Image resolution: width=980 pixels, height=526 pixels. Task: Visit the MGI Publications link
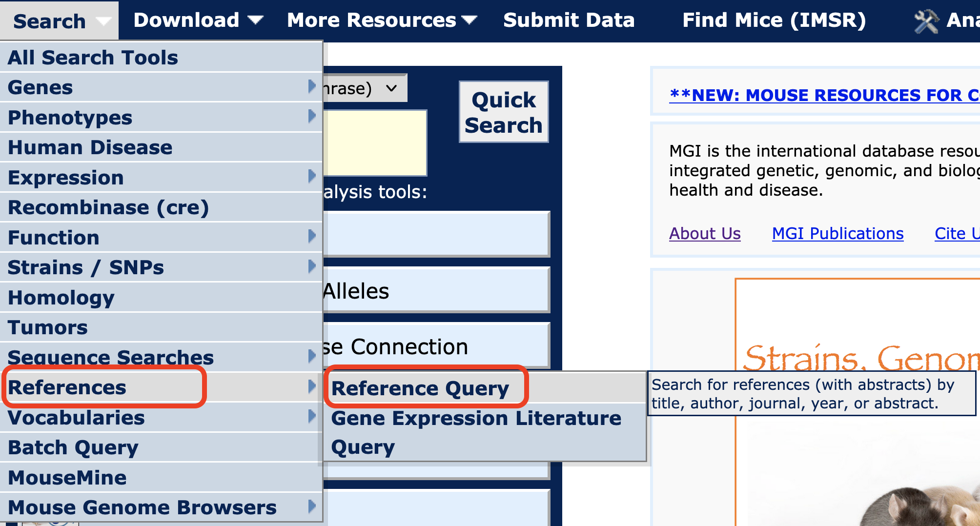pos(837,234)
